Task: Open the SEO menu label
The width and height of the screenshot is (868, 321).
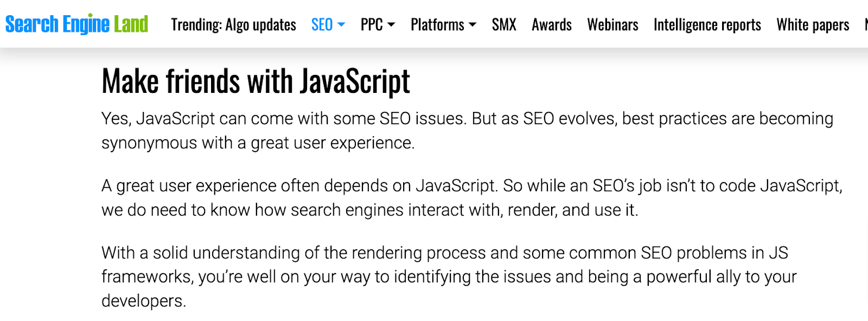Action: click(322, 25)
